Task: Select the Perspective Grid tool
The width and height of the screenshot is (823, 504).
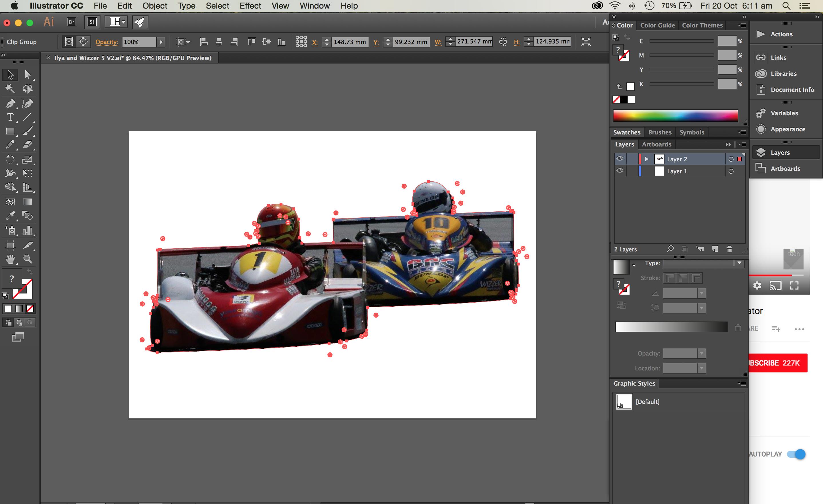Action: (x=27, y=187)
